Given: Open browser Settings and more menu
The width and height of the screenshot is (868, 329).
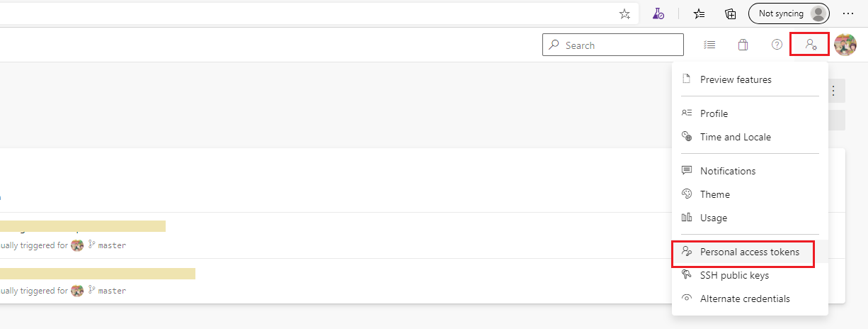Looking at the screenshot, I should tap(848, 13).
